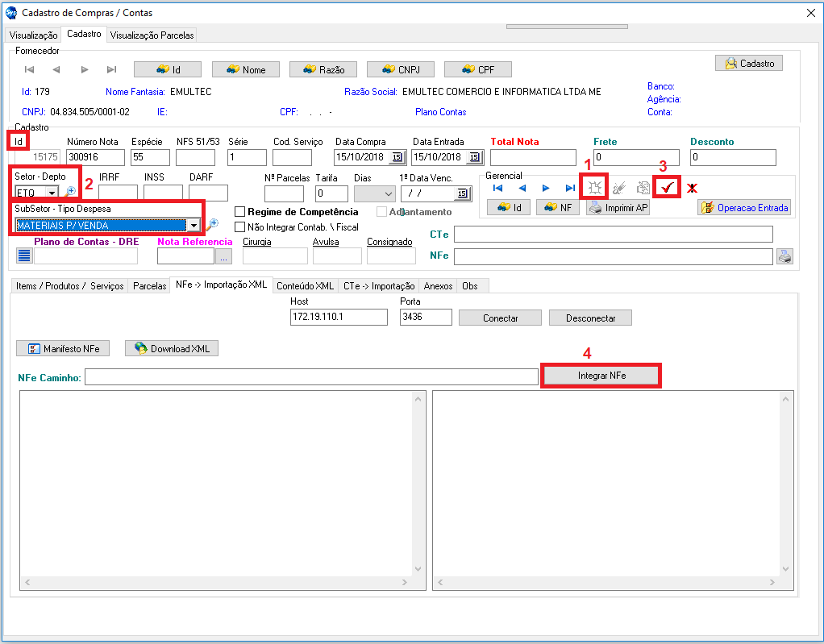
Task: Click the Download XML button
Action: point(172,349)
